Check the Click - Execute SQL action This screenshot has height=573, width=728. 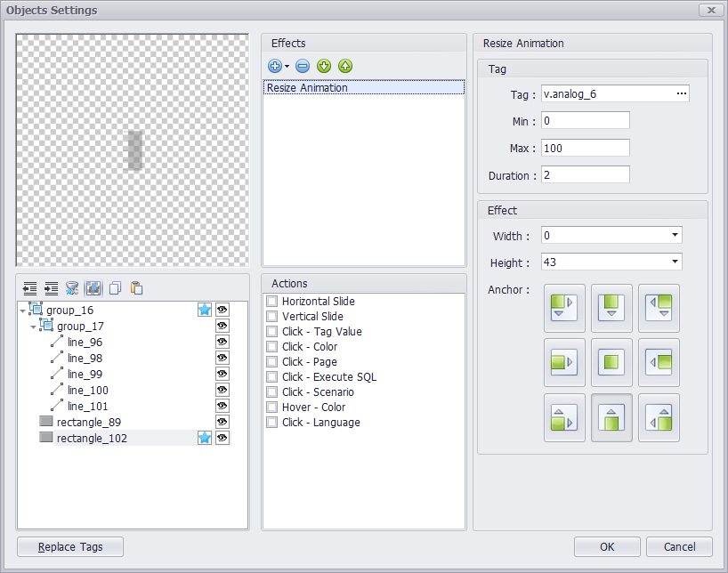point(272,377)
